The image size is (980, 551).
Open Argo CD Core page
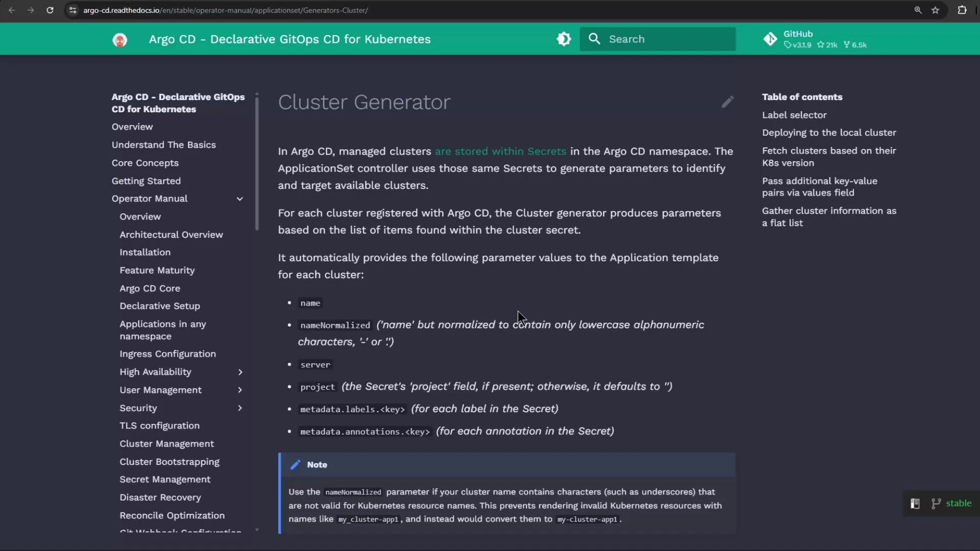(150, 288)
